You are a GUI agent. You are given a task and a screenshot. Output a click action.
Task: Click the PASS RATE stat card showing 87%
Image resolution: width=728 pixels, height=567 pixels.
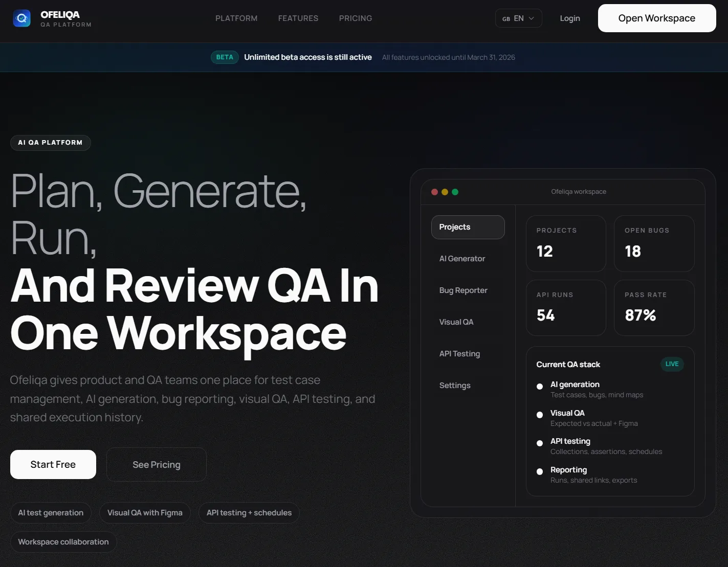[x=654, y=307]
